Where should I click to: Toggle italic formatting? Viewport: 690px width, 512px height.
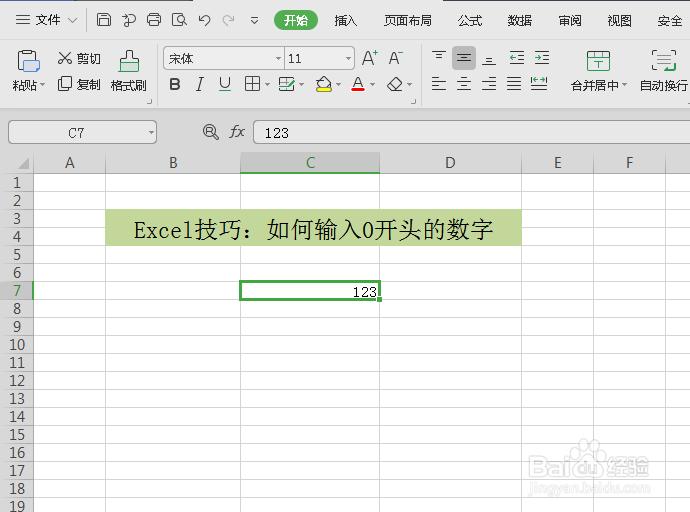(x=200, y=84)
